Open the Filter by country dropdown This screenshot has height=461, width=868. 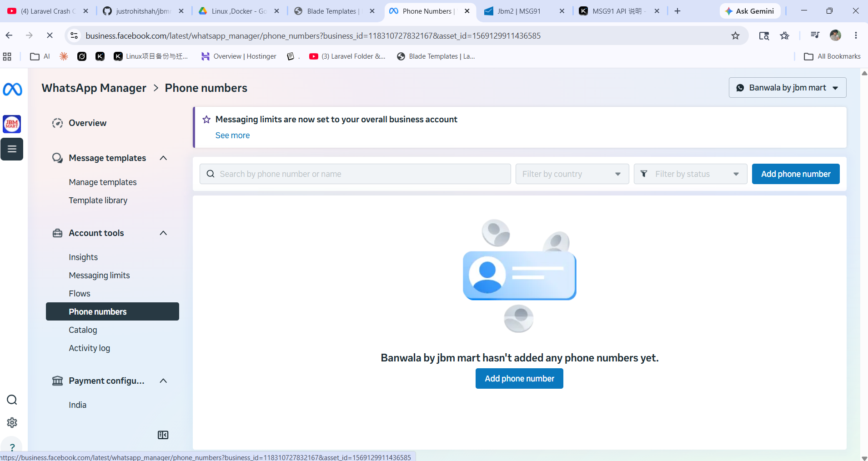572,174
